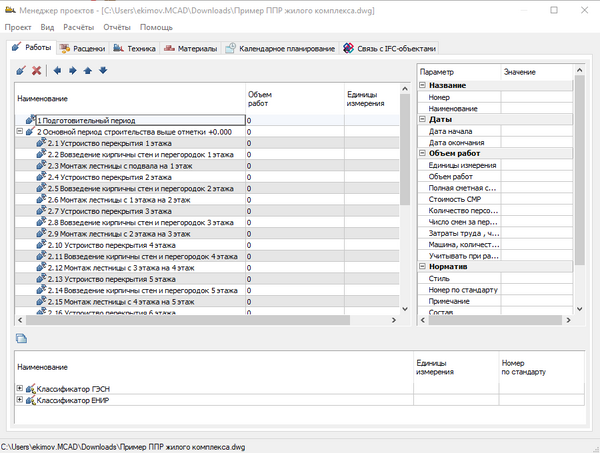The image size is (600, 453).
Task: Click the Значение column header
Action: coord(536,72)
